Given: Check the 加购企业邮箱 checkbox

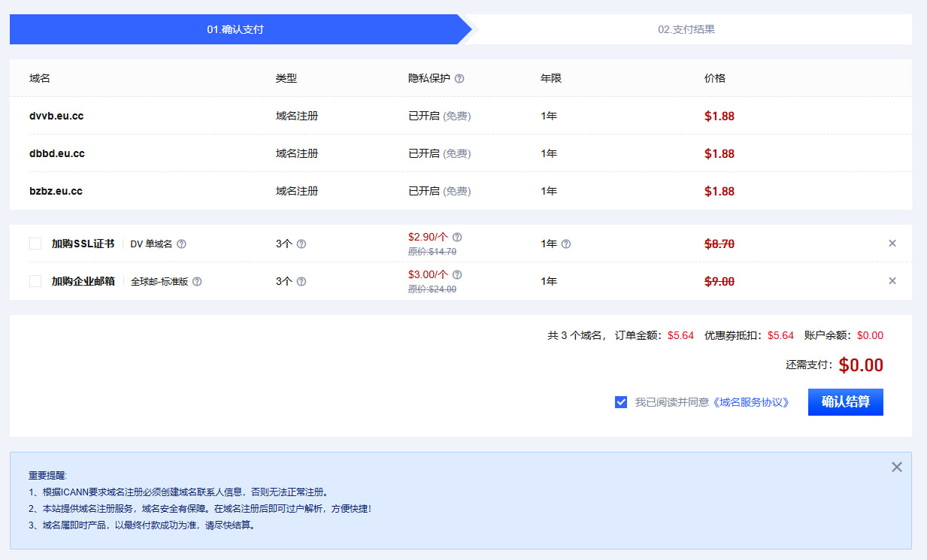Looking at the screenshot, I should (x=35, y=281).
